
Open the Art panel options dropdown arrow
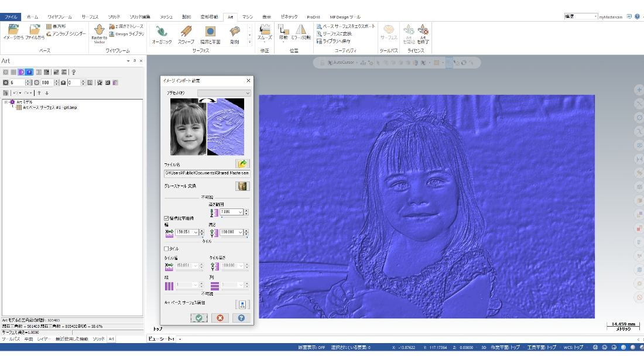[x=128, y=61]
